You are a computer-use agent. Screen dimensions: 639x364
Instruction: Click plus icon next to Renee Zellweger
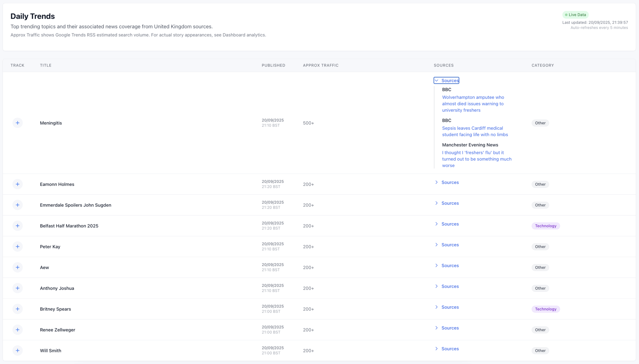pos(17,330)
